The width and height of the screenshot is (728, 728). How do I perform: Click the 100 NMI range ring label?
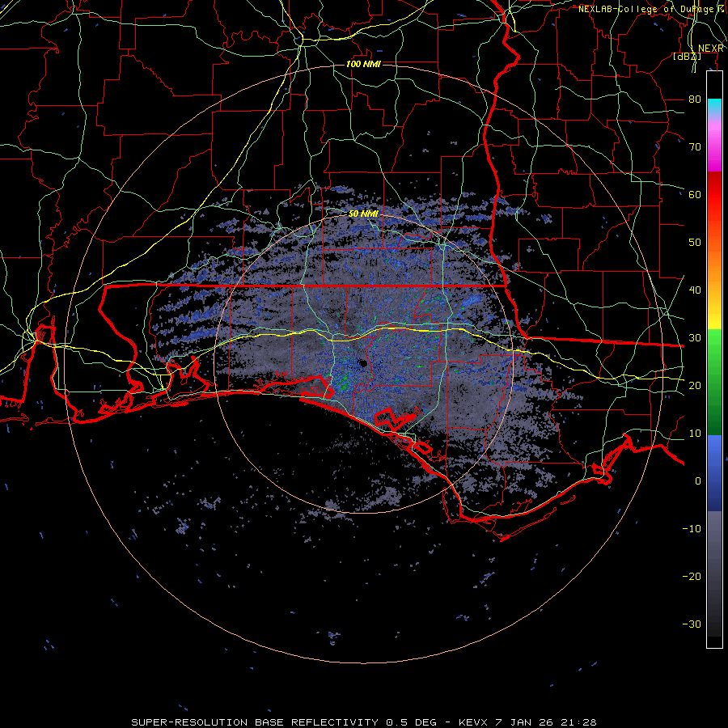click(363, 64)
